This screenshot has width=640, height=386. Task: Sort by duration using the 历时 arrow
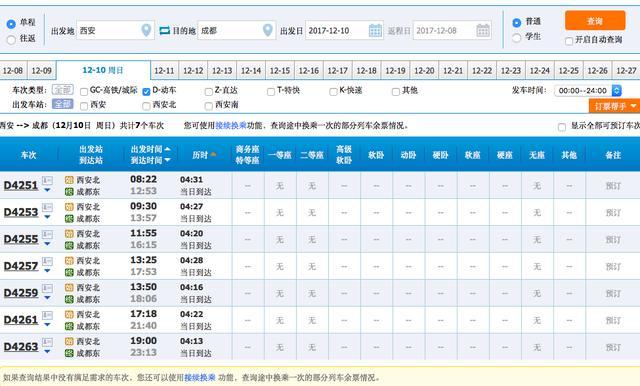(213, 155)
